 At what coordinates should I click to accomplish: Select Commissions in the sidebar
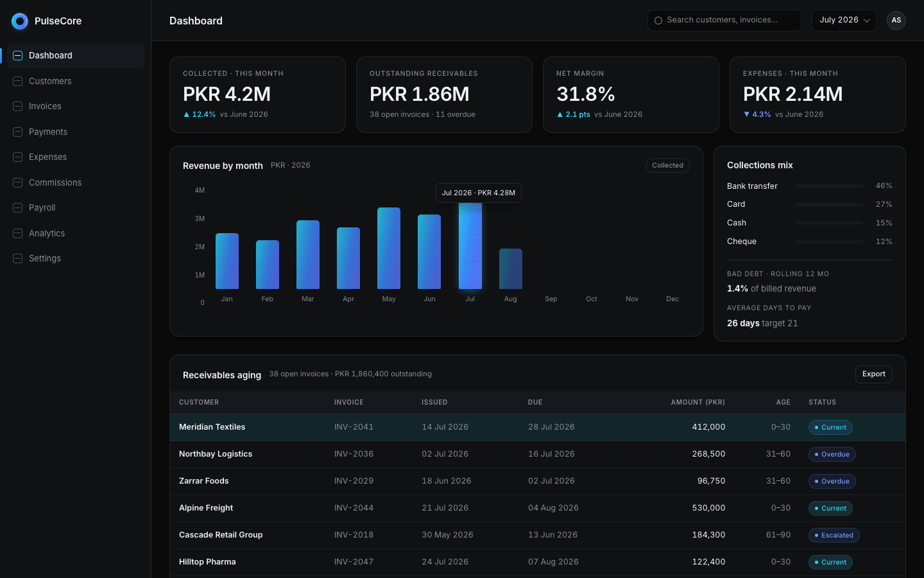coord(75,182)
